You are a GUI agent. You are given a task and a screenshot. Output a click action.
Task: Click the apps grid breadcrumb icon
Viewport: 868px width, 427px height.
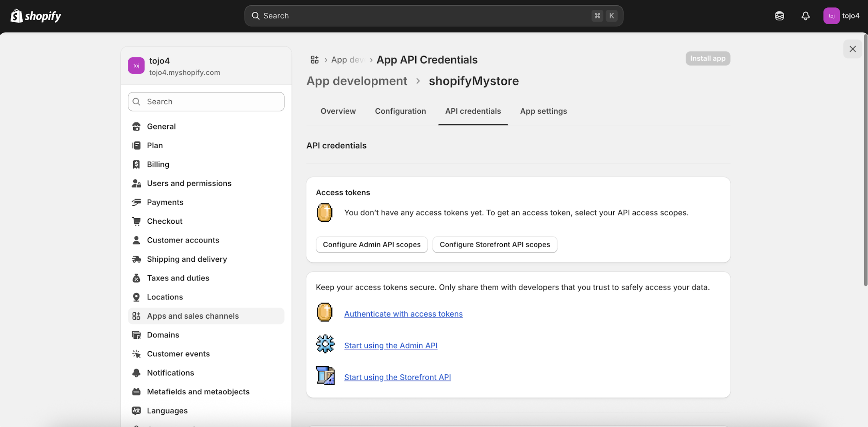tap(314, 60)
